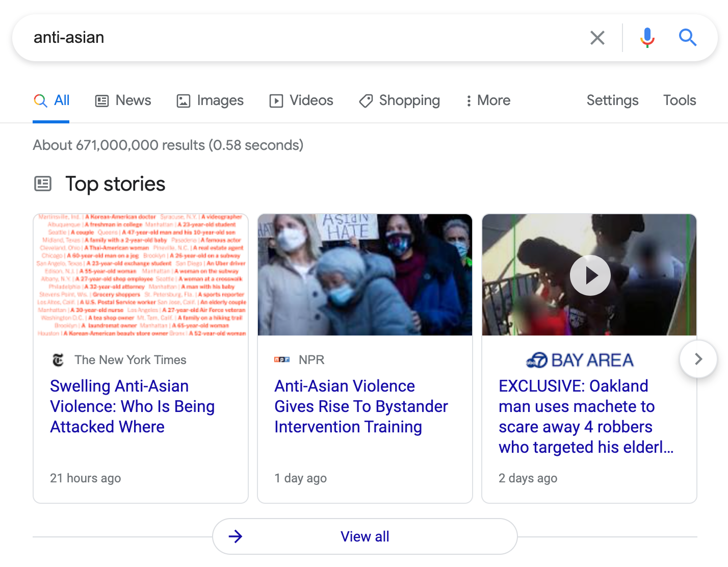Viewport: 728px width, 567px height.
Task: Click the play button on Oakland video
Action: [x=590, y=275]
